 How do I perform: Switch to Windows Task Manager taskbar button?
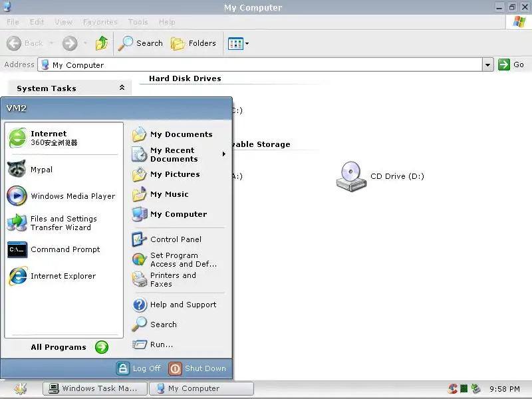tap(95, 388)
